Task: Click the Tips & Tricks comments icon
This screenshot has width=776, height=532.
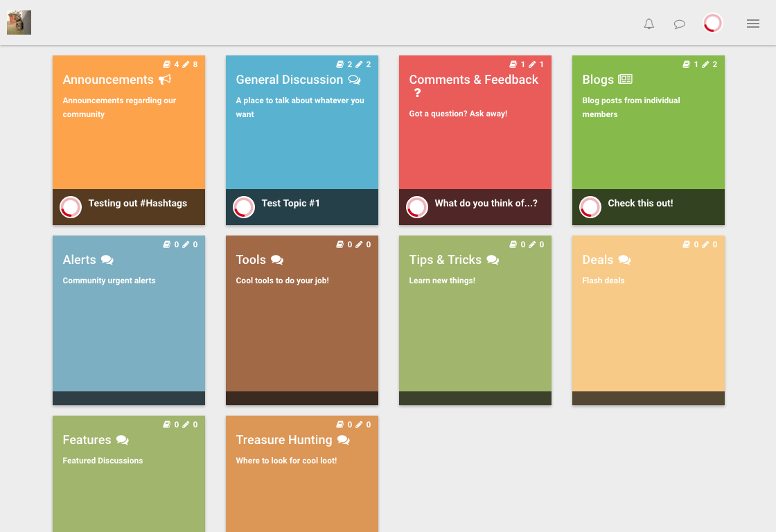Action: point(493,260)
